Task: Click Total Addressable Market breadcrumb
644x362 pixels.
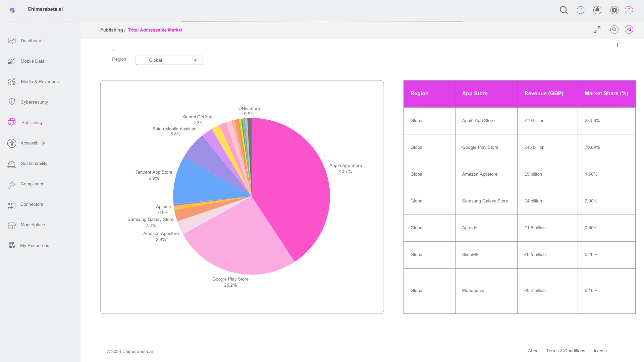Action: click(155, 30)
